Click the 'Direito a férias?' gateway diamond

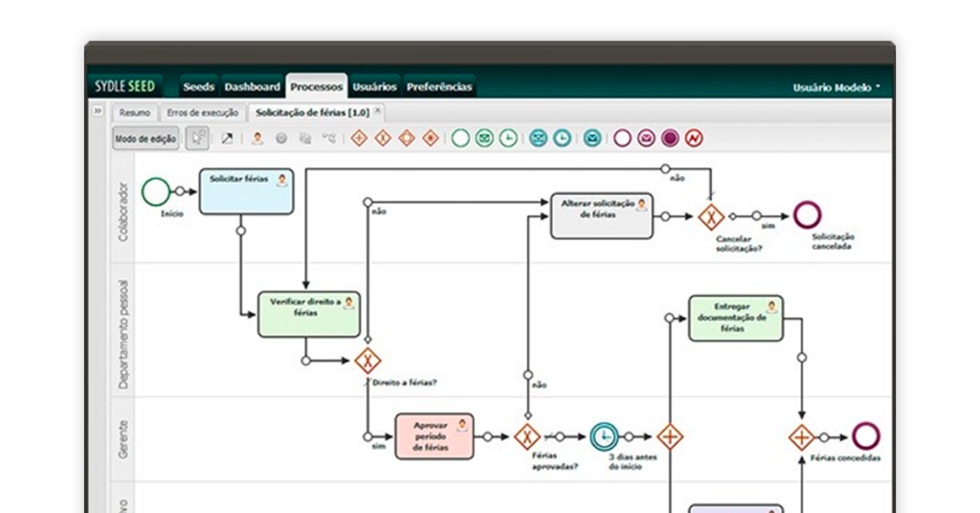[367, 361]
